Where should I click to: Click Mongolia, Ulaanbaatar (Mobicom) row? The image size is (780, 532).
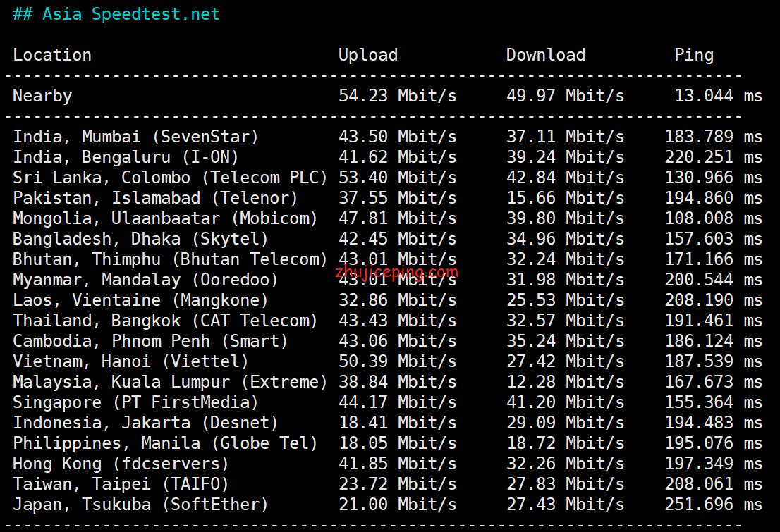pos(387,218)
